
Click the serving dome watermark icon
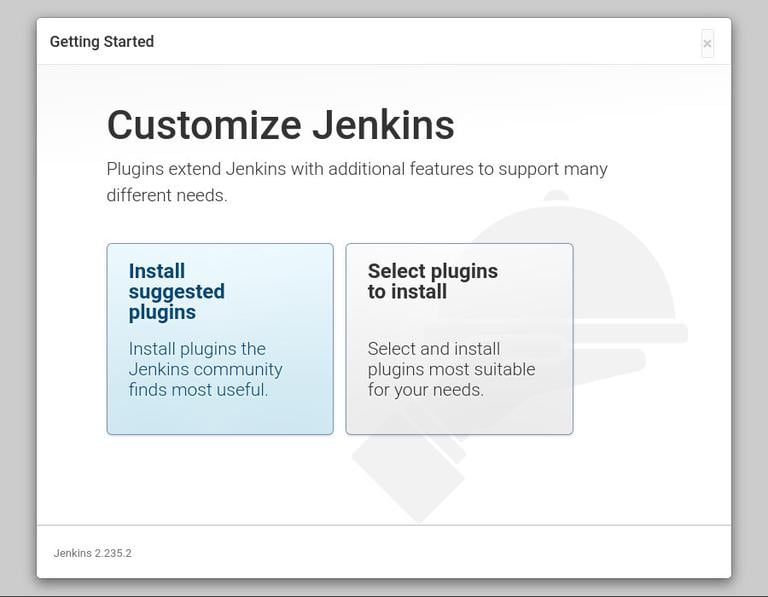pyautogui.click(x=620, y=270)
